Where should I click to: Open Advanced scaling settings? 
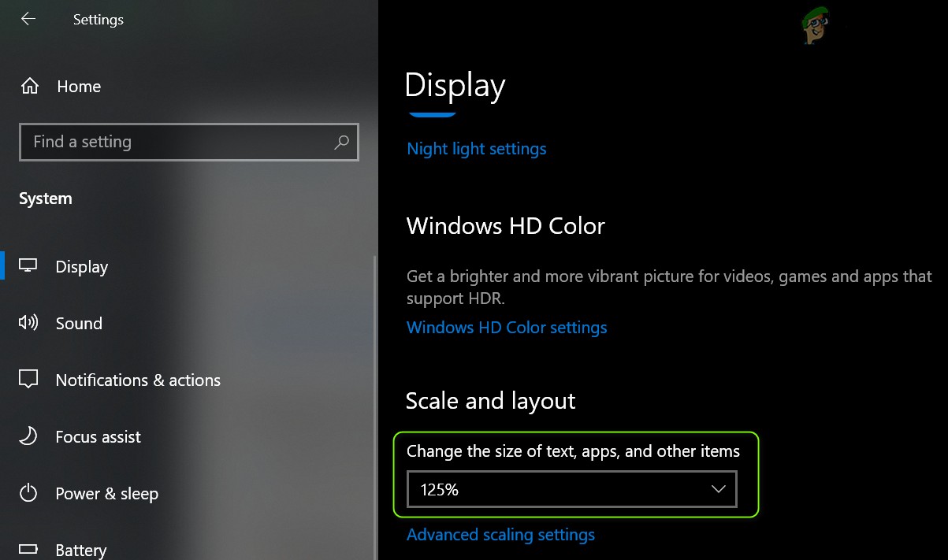pos(500,534)
